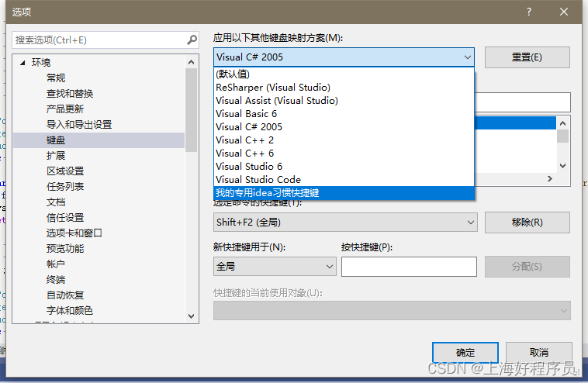The image size is (588, 383).
Task: Choose (默认值) keyboard scheme
Action: (344, 74)
